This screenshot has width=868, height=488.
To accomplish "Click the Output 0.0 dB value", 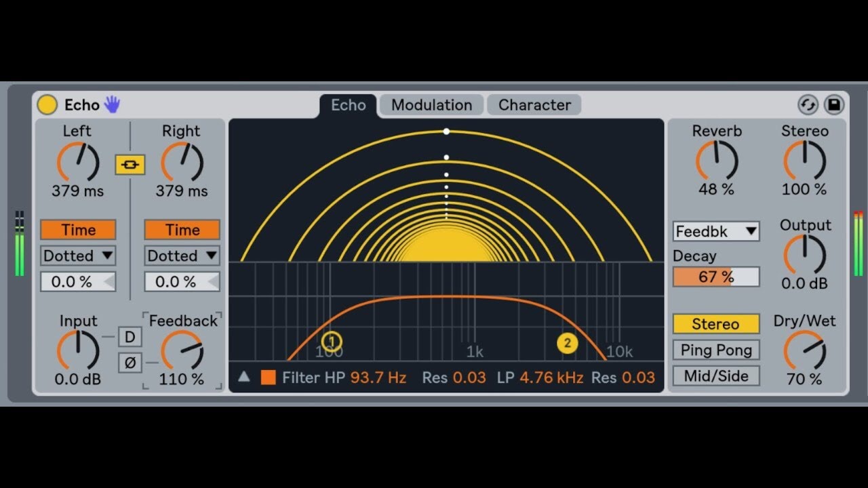I will pyautogui.click(x=805, y=284).
